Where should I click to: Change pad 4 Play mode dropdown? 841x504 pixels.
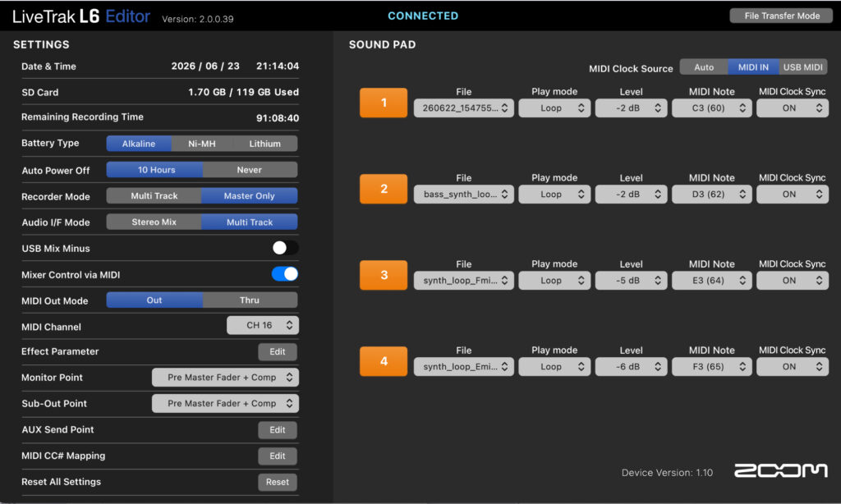tap(554, 367)
